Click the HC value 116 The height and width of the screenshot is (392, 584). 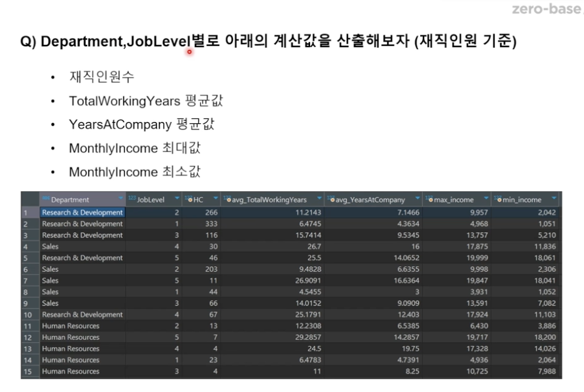coord(212,235)
